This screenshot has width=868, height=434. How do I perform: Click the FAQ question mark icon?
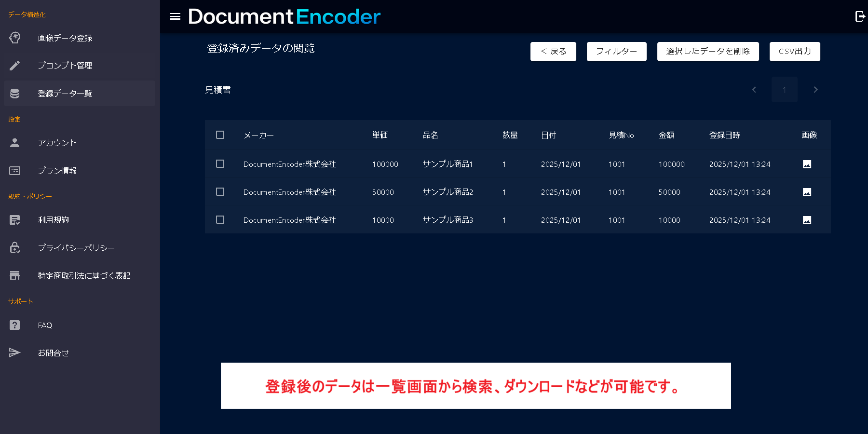point(15,325)
